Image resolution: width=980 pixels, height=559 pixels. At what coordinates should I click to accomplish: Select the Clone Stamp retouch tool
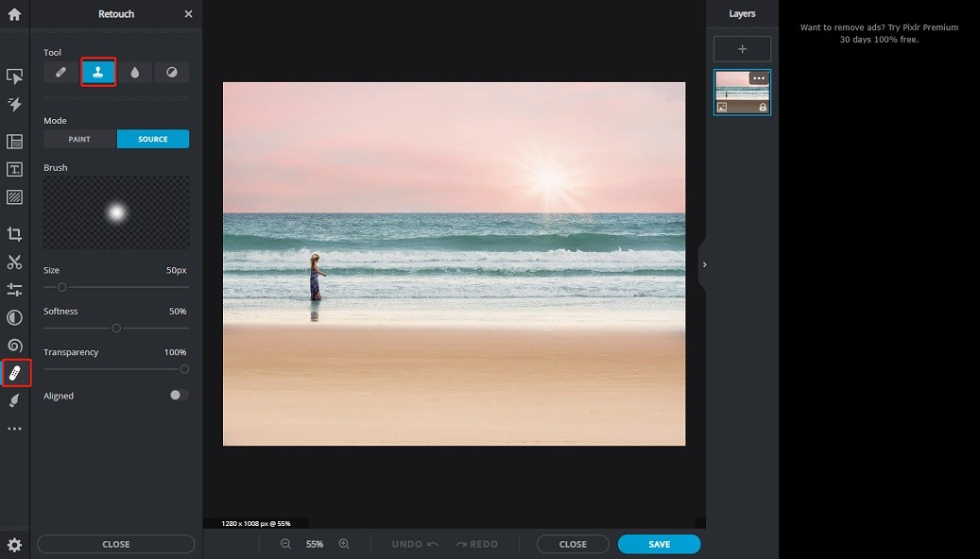(x=98, y=72)
